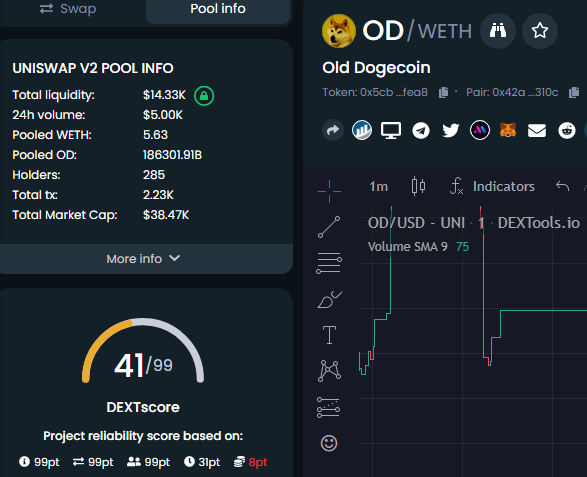Screen dimensions: 587x477
Task: Click the UNISWAP V2 POOL INFO heading
Action: point(93,68)
